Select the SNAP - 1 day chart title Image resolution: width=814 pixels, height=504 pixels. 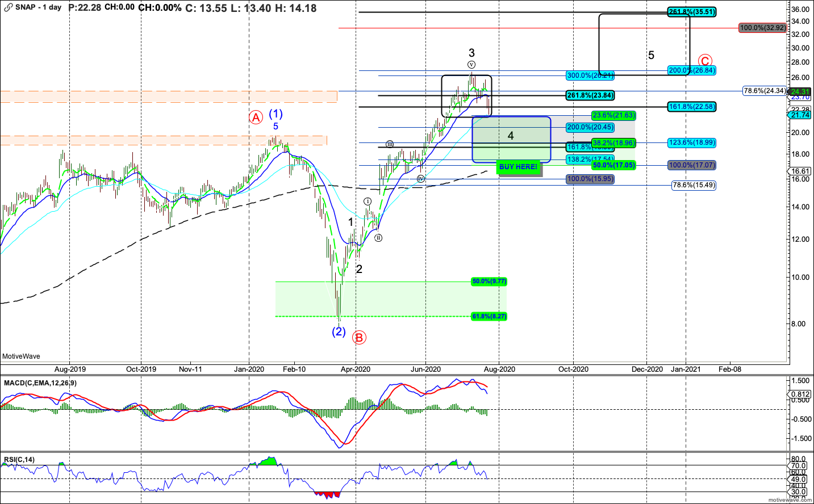point(38,7)
